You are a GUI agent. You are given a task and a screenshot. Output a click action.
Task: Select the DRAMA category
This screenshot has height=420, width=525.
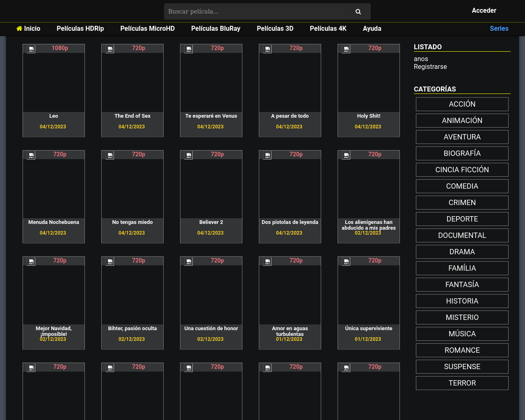pyautogui.click(x=462, y=252)
